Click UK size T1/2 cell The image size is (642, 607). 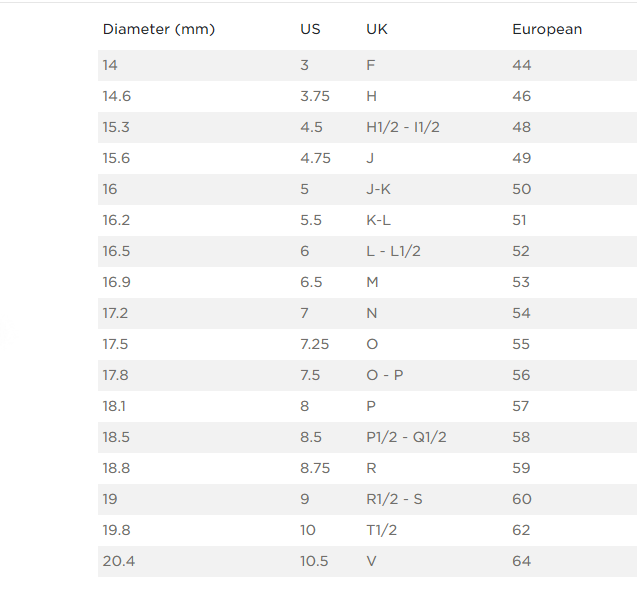tap(381, 530)
